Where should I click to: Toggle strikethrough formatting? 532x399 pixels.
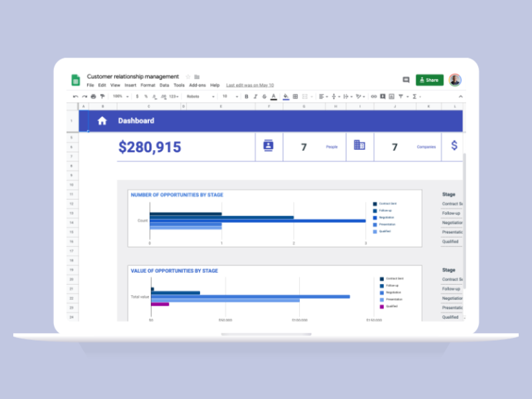tap(265, 97)
